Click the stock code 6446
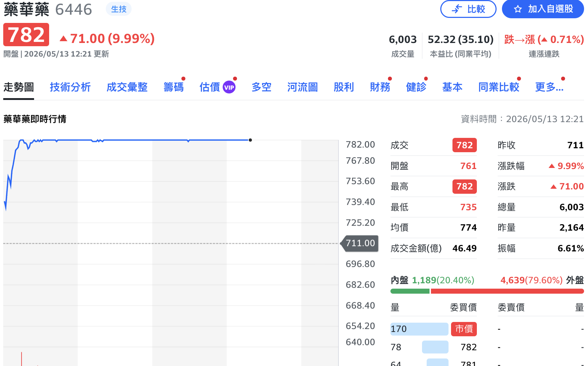 coord(73,9)
